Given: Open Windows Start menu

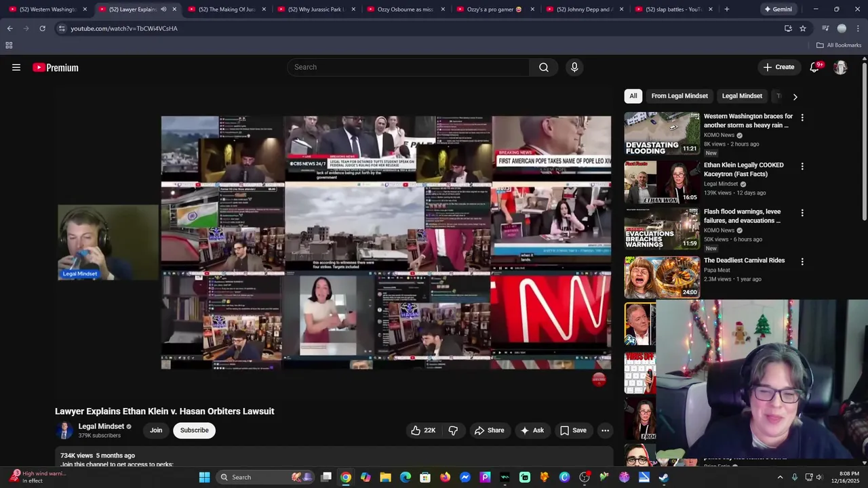Looking at the screenshot, I should coord(204,477).
